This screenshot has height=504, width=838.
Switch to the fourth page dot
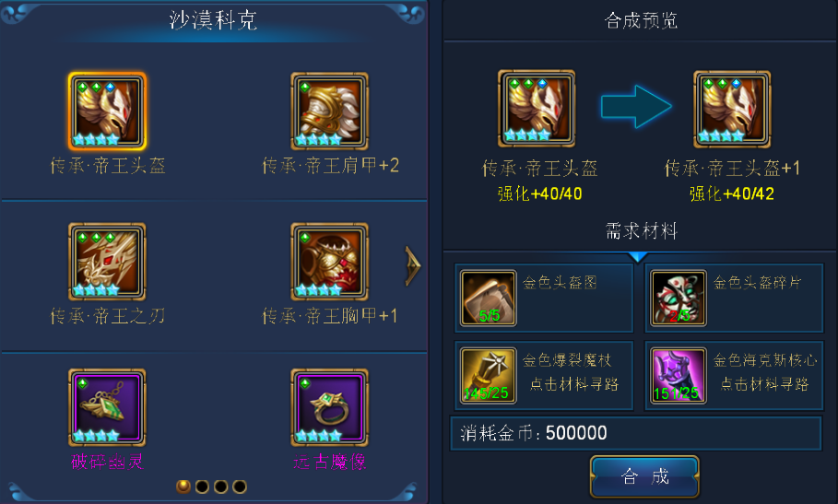click(x=240, y=486)
